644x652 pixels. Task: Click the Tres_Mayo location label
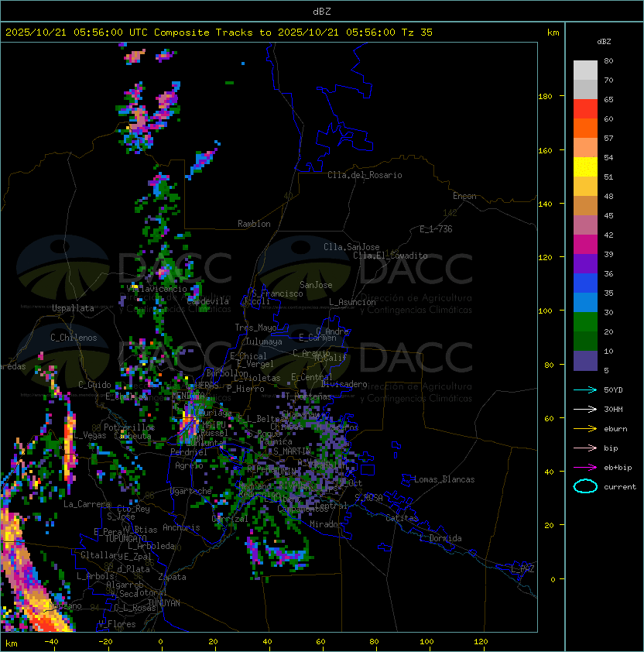(255, 328)
